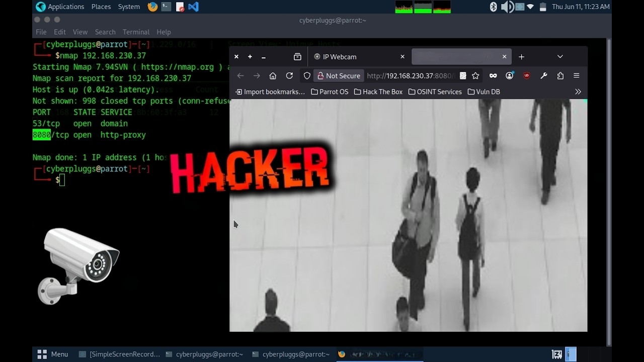644x362 pixels.
Task: Open a new browser tab
Action: pos(521,57)
